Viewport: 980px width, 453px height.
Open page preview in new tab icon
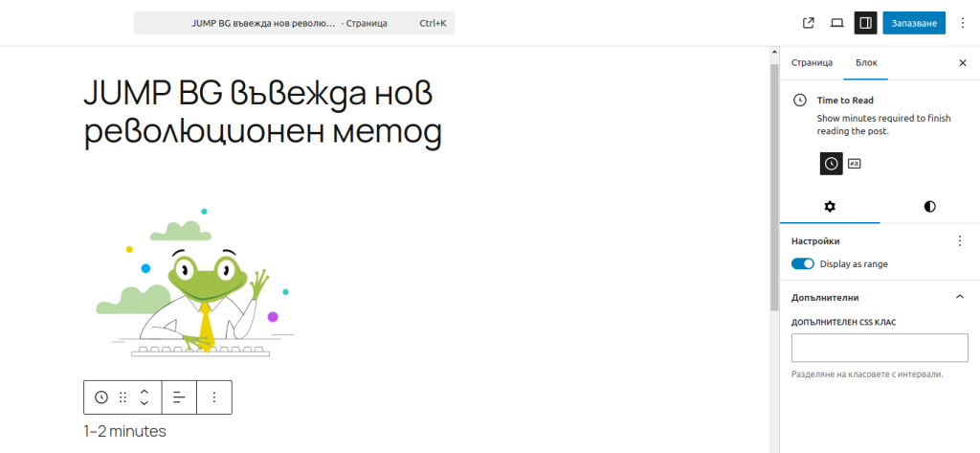click(808, 23)
